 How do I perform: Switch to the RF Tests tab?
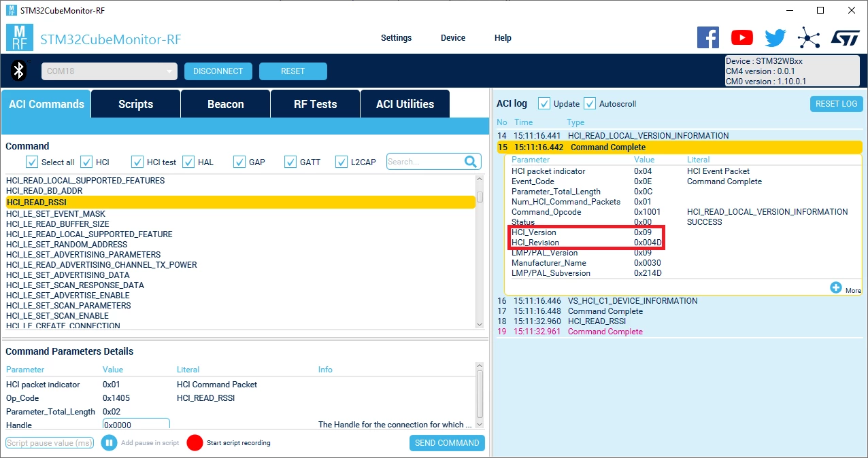[315, 104]
